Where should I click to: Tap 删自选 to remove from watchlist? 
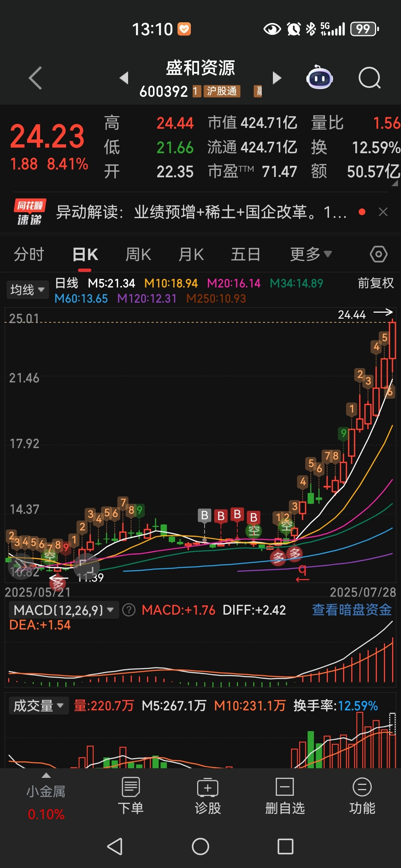coord(285,796)
